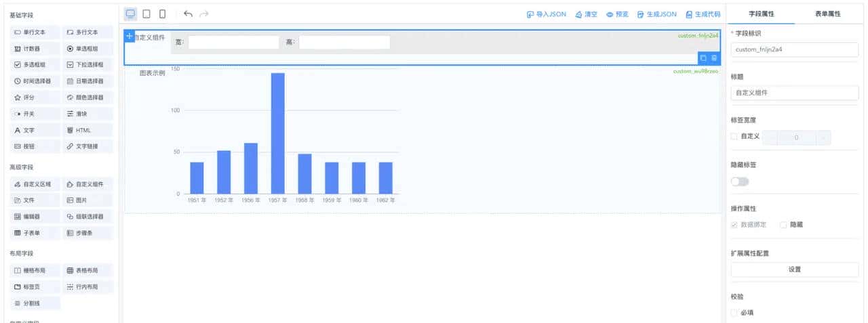This screenshot has width=868, height=323.
Task: Toggle the 隐藏标签 switch
Action: pyautogui.click(x=740, y=181)
